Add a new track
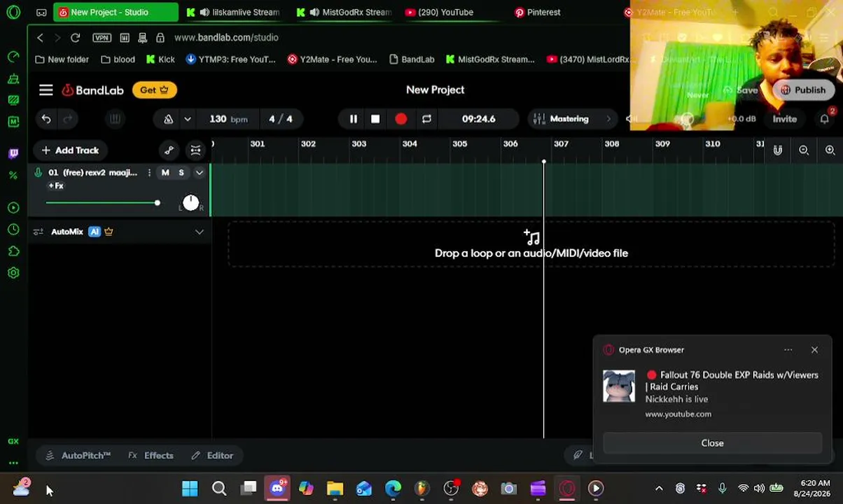843x504 pixels. pyautogui.click(x=70, y=150)
